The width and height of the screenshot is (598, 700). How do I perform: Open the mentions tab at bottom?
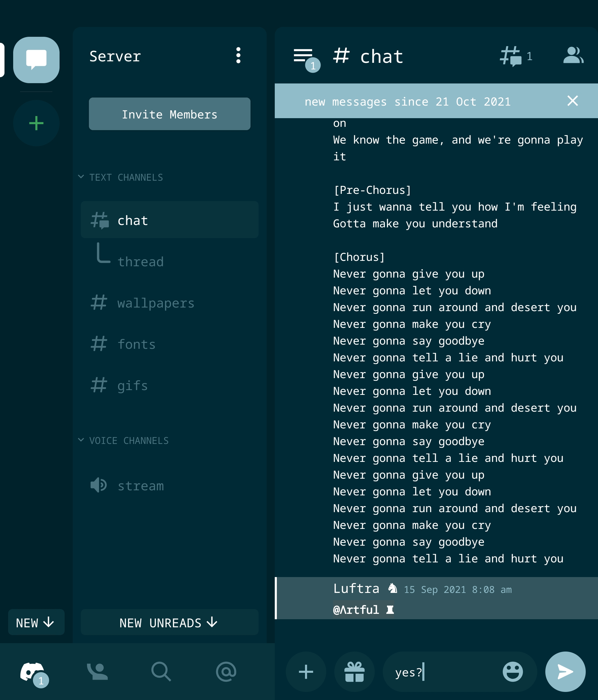pos(226,672)
